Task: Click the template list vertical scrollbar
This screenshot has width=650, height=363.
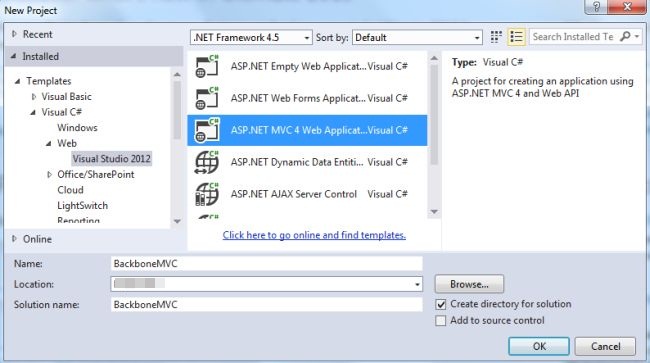Action: 434,135
